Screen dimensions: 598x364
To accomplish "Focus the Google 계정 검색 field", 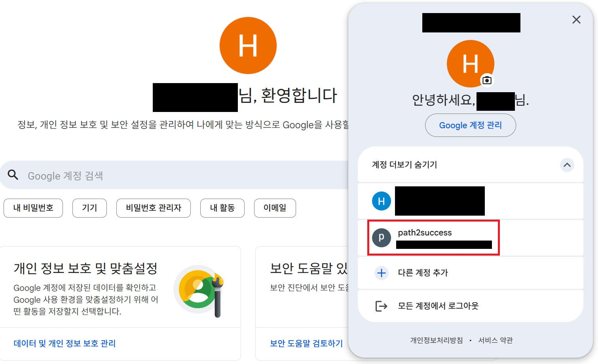I will (x=174, y=175).
